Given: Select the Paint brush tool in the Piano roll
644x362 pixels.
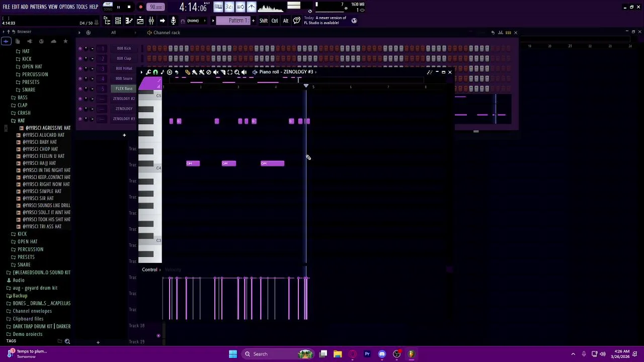Looking at the screenshot, I should pos(195,72).
